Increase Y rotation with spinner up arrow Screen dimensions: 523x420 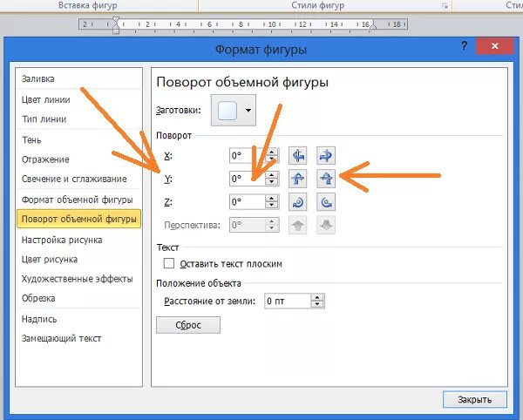pyautogui.click(x=272, y=175)
